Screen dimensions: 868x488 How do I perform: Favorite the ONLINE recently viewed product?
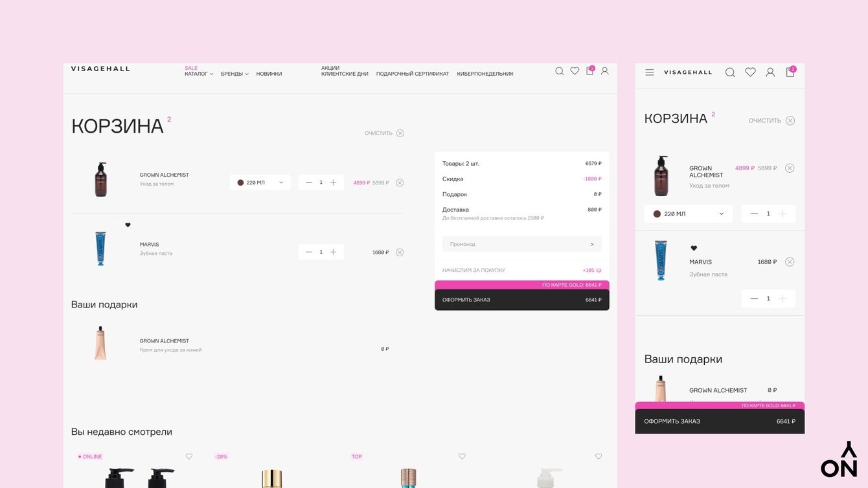click(x=189, y=456)
